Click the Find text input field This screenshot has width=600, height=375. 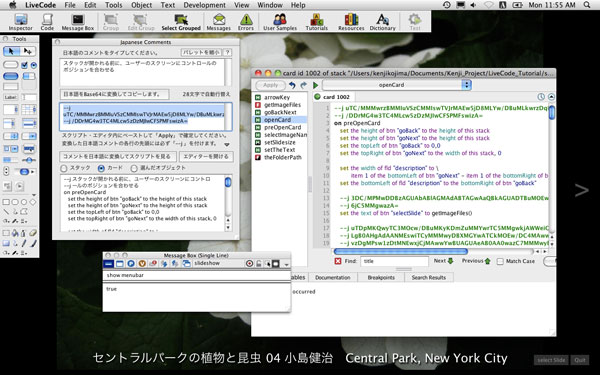point(394,261)
